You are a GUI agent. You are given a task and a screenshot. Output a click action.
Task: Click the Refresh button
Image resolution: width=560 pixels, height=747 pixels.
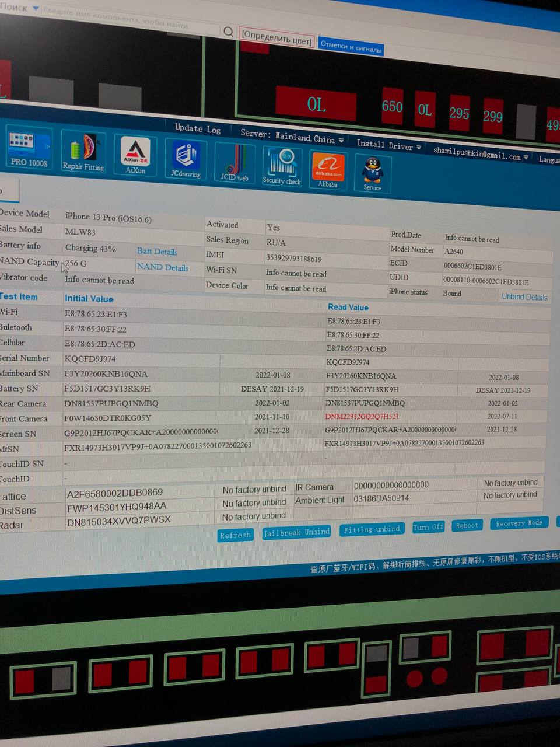point(235,535)
